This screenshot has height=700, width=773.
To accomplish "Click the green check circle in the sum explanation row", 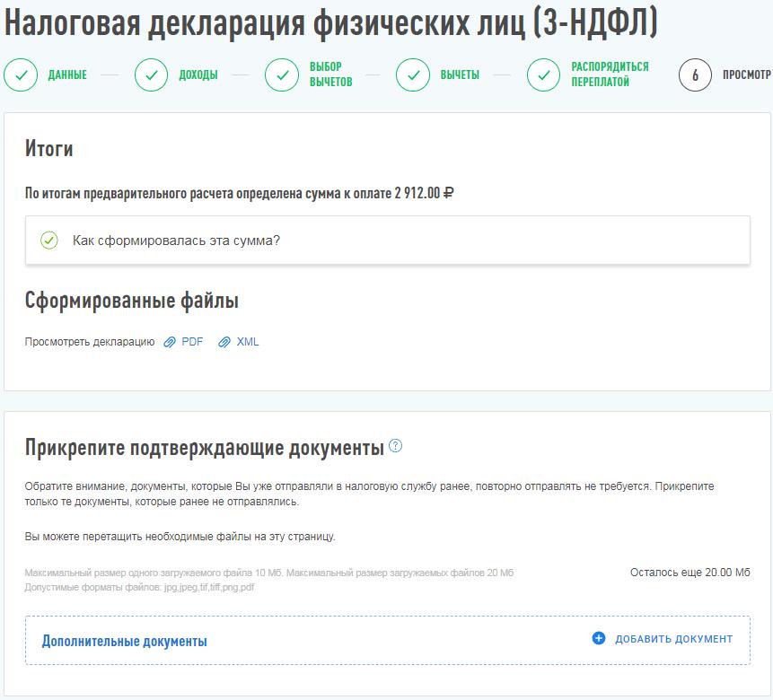I will 49,241.
